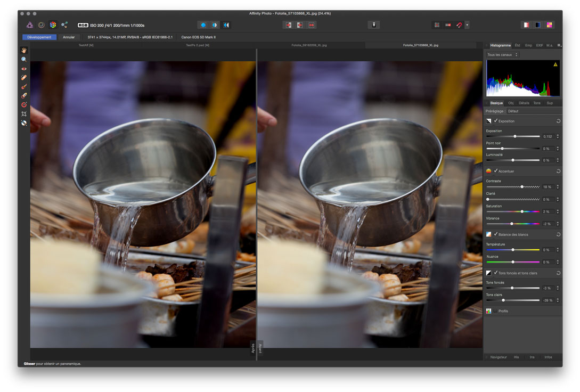
Task: Toggle the left studio panel icon
Action: point(526,25)
